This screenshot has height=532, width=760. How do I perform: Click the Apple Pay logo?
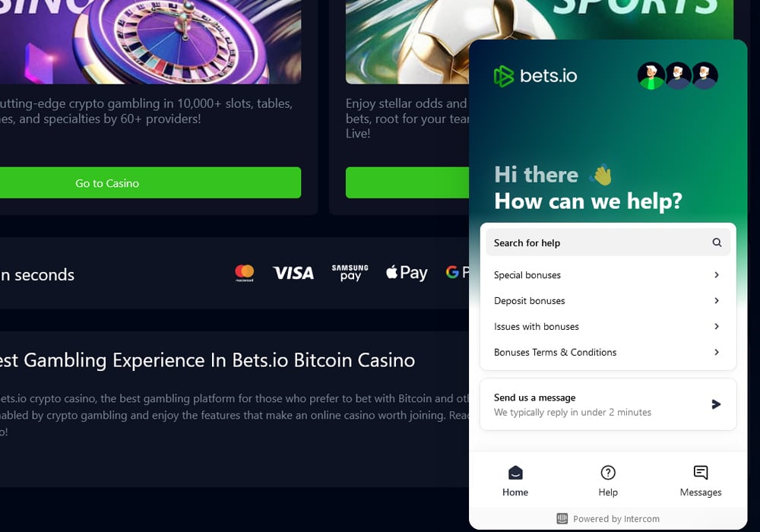point(407,273)
